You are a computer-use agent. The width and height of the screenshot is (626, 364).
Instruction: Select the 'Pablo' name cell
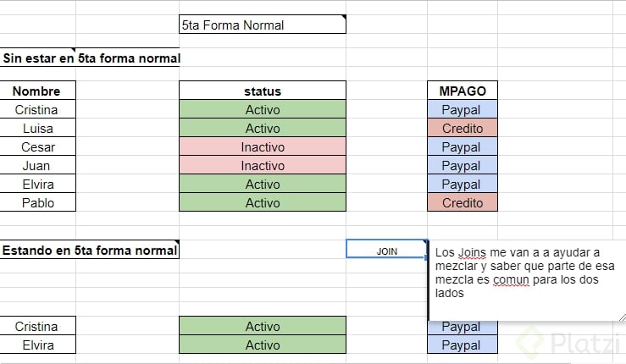point(37,202)
